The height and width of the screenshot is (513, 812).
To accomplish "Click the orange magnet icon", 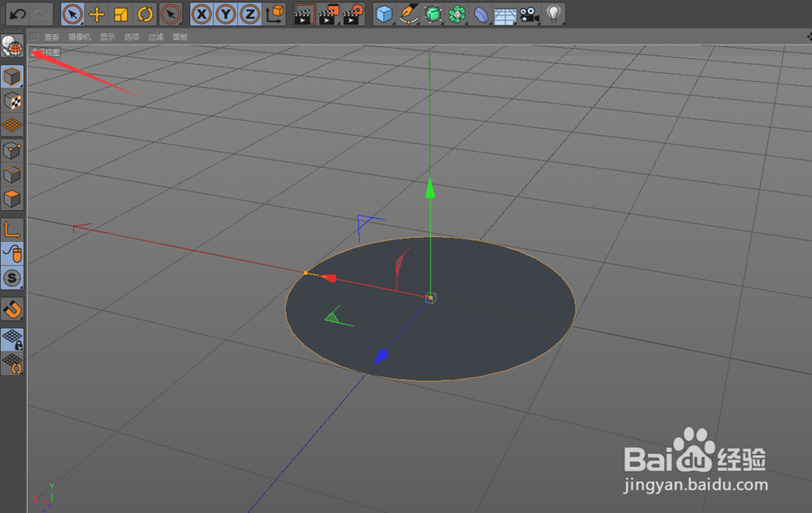I will coord(12,309).
